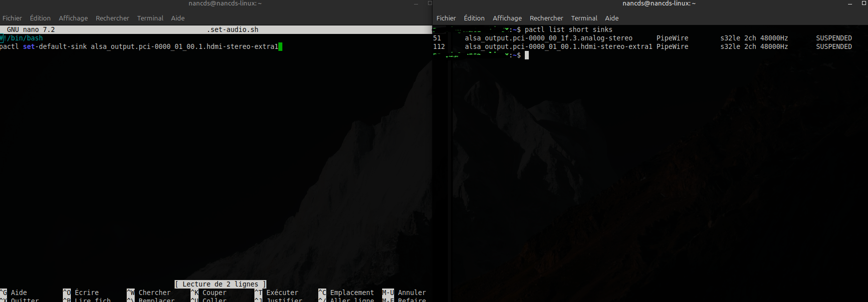This screenshot has height=302, width=868.
Task: Open Affichage menu in the nano terminal window
Action: coord(73,18)
